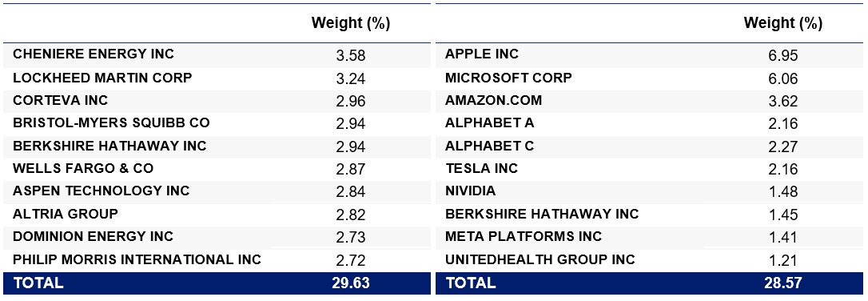Select the TESLA INC entry
Screen dimensions: 868x301
[x=482, y=168]
